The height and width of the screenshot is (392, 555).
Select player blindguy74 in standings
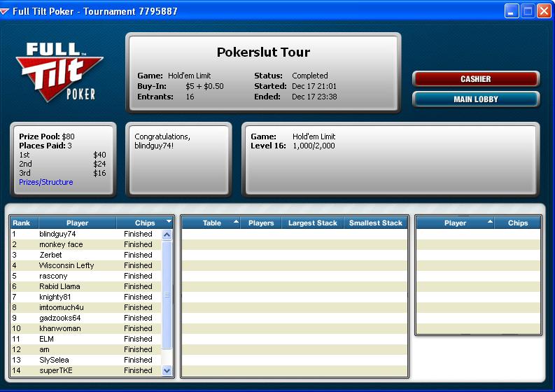pos(86,234)
